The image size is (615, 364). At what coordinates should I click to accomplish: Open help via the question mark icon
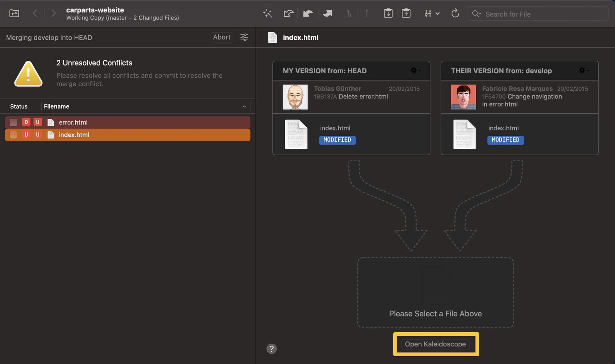[272, 349]
